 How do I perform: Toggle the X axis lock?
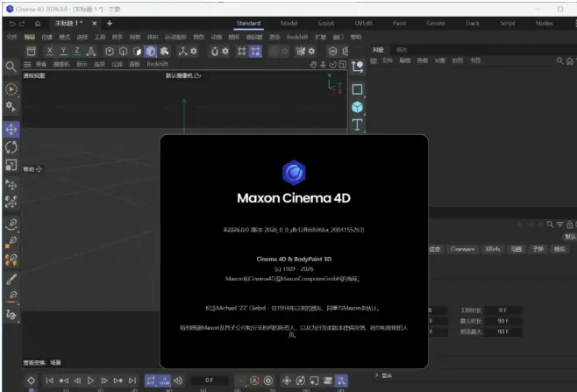(x=49, y=51)
